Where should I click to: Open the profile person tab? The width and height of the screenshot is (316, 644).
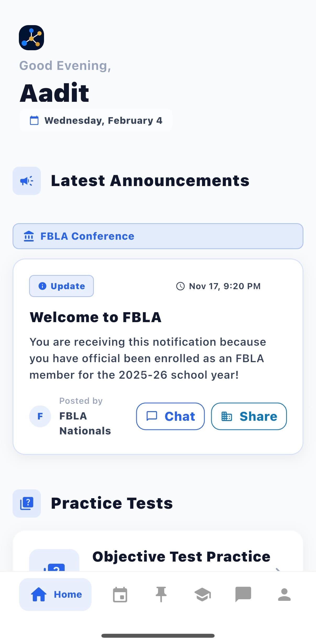[284, 595]
